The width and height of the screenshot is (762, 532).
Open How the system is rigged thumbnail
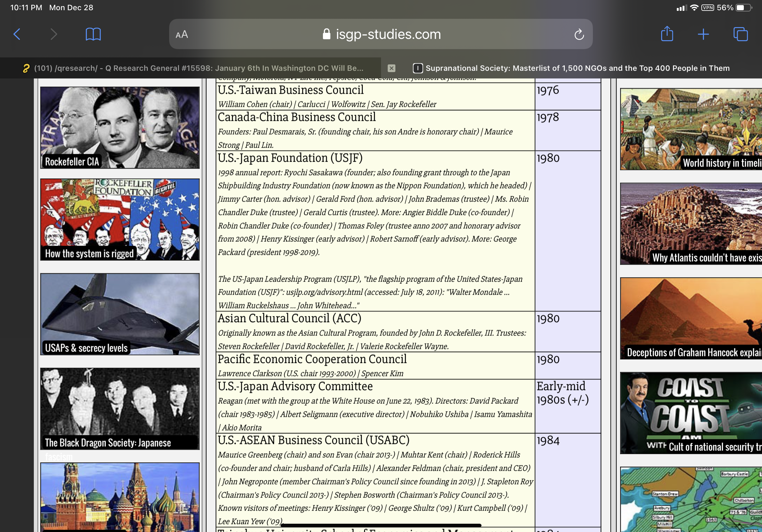(120, 219)
